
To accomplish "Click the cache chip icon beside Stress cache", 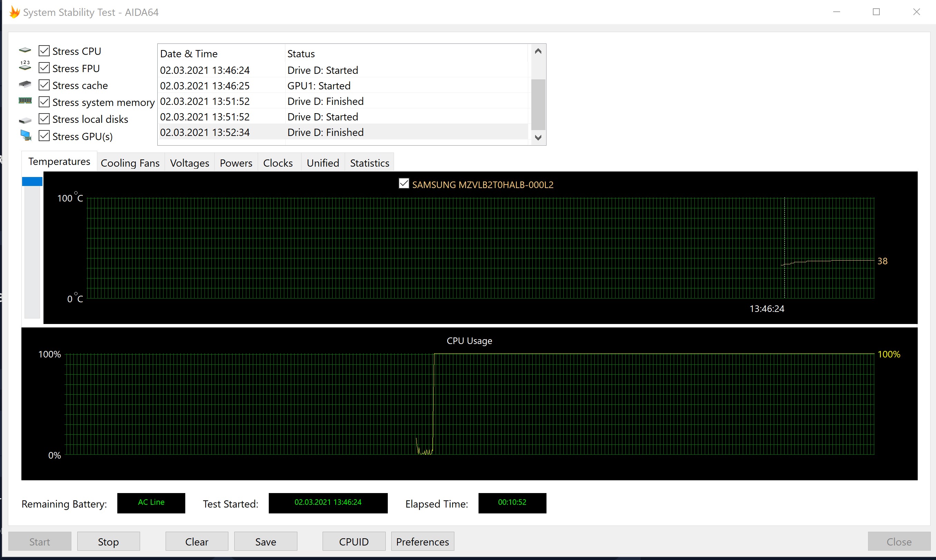I will click(x=25, y=84).
